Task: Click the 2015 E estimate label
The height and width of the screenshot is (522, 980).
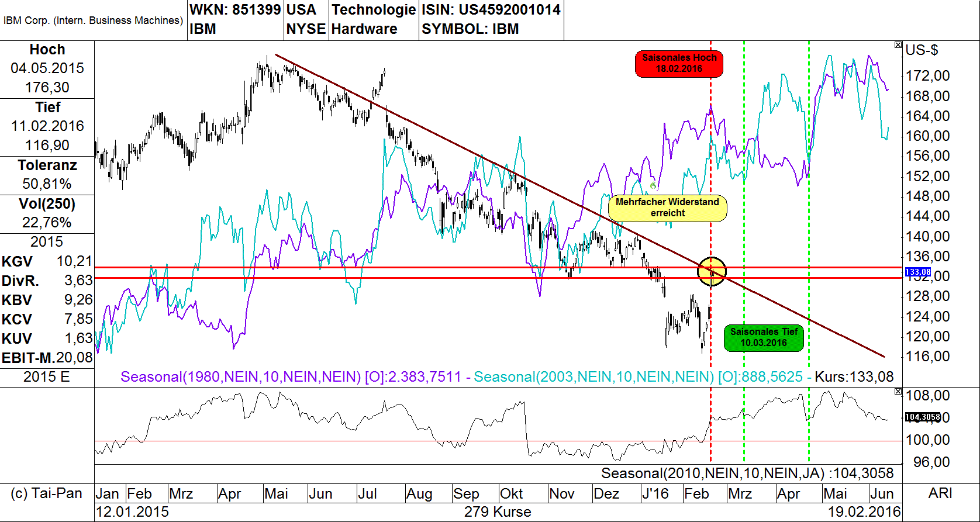Action: click(x=47, y=377)
